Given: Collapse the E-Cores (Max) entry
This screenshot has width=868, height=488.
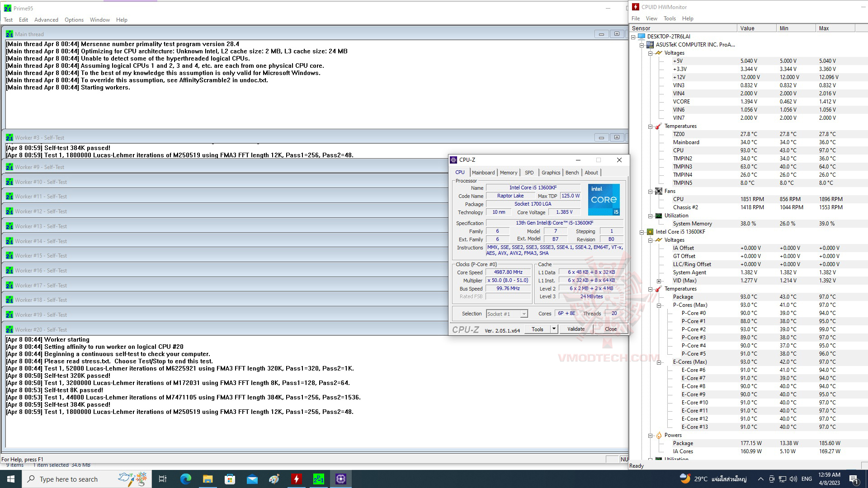Looking at the screenshot, I should tap(659, 362).
